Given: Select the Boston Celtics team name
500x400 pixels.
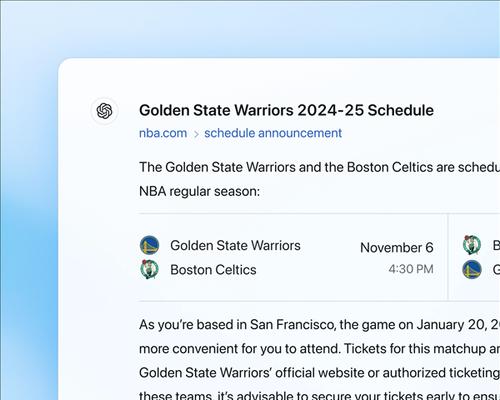Looking at the screenshot, I should [x=213, y=270].
